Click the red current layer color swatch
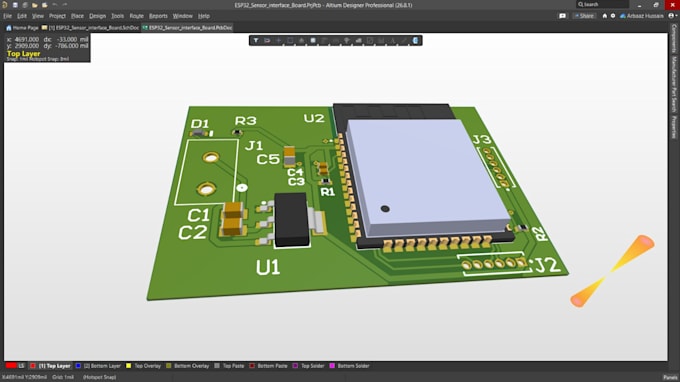The height and width of the screenshot is (382, 680). pos(11,366)
